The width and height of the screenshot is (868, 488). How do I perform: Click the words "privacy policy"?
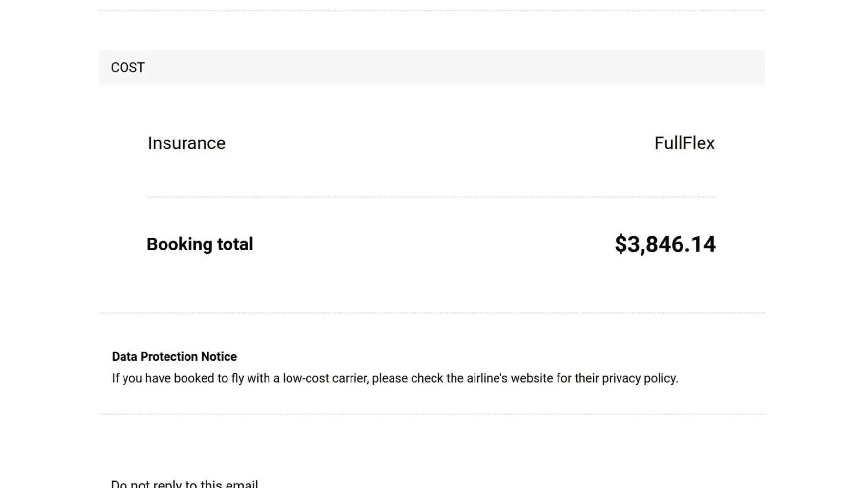pyautogui.click(x=640, y=378)
